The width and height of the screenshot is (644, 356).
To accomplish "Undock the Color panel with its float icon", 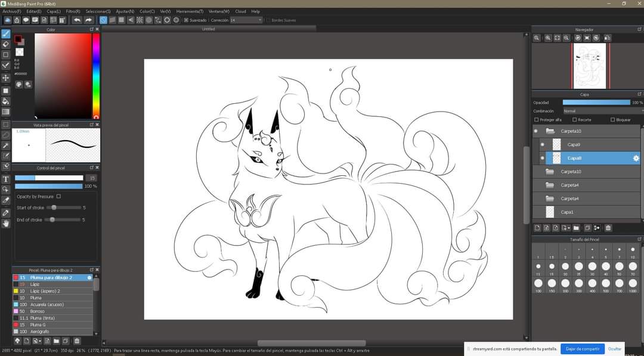I will [x=92, y=29].
